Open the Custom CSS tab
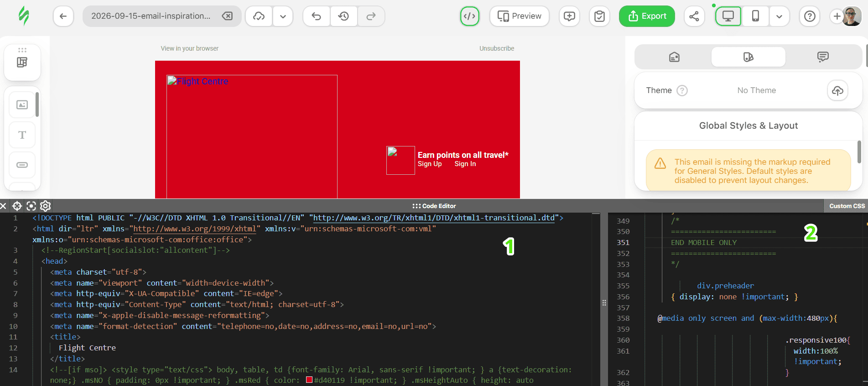The width and height of the screenshot is (868, 386). tap(847, 206)
